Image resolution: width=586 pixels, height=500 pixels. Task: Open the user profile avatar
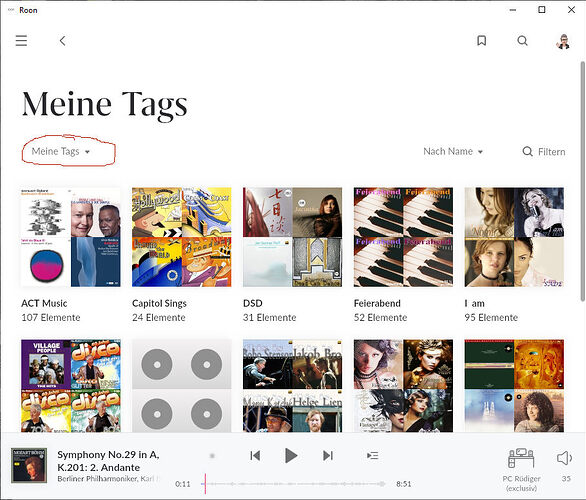tap(564, 41)
